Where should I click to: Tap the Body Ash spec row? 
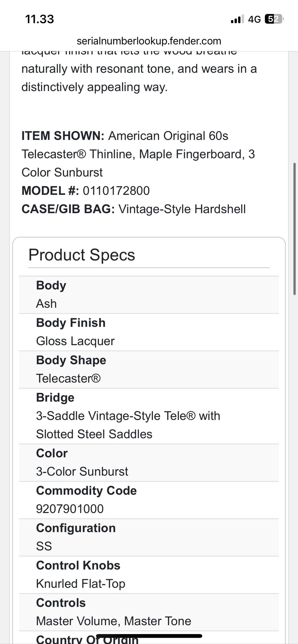(x=149, y=295)
